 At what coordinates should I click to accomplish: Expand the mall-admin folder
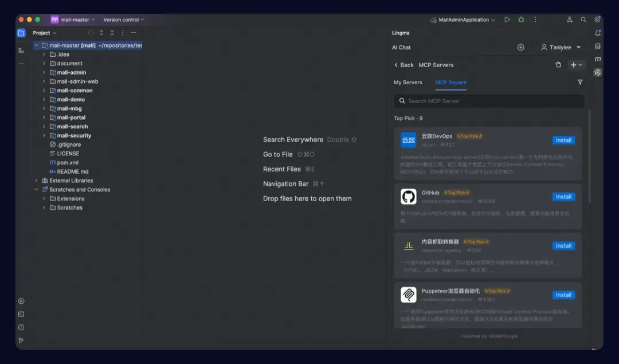(44, 72)
